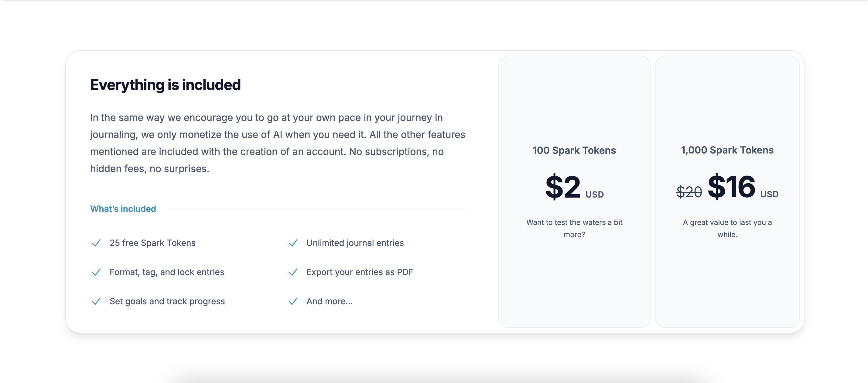Image resolution: width=868 pixels, height=383 pixels.
Task: Click the And more... text
Action: [x=329, y=301]
